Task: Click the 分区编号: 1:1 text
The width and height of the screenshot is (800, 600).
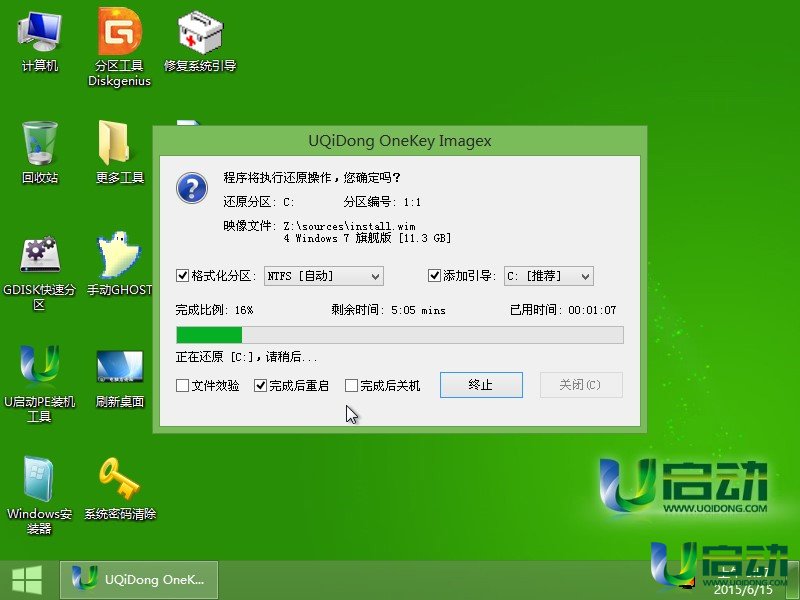Action: [x=382, y=202]
